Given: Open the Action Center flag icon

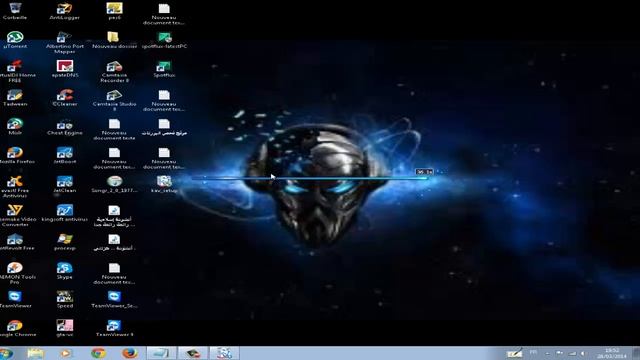Looking at the screenshot, I should 560,353.
